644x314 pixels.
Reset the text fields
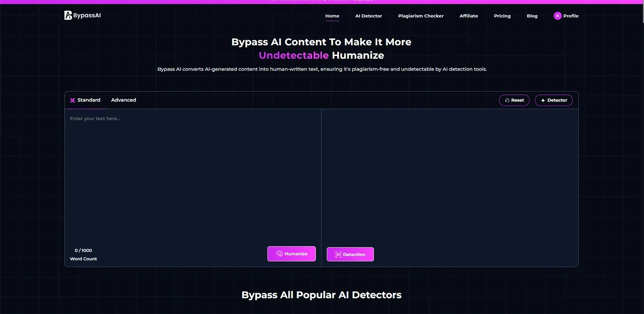click(514, 100)
